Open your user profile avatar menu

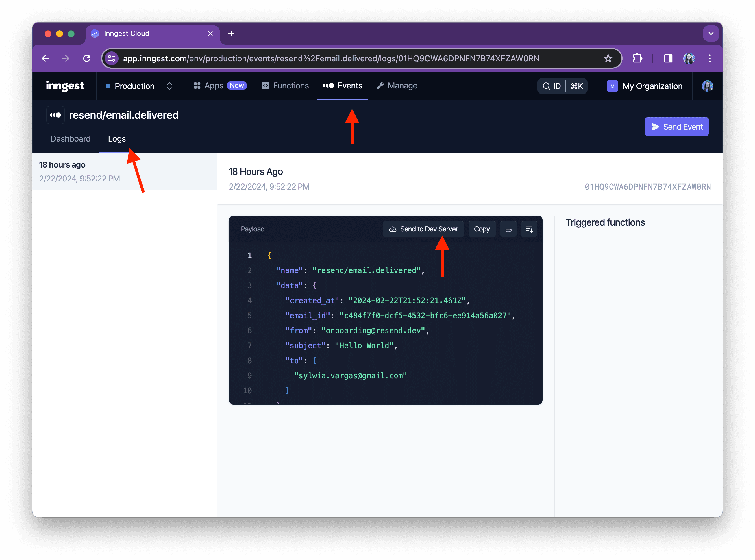tap(707, 86)
